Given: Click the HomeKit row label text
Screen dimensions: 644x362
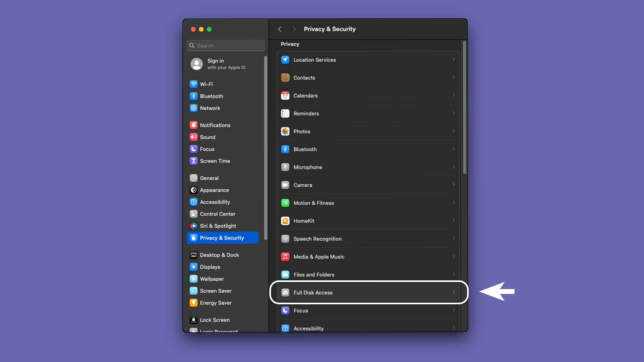Looking at the screenshot, I should (x=304, y=221).
